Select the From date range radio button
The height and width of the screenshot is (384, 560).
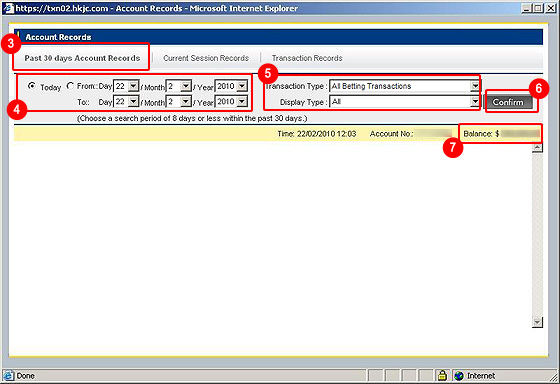coord(70,86)
